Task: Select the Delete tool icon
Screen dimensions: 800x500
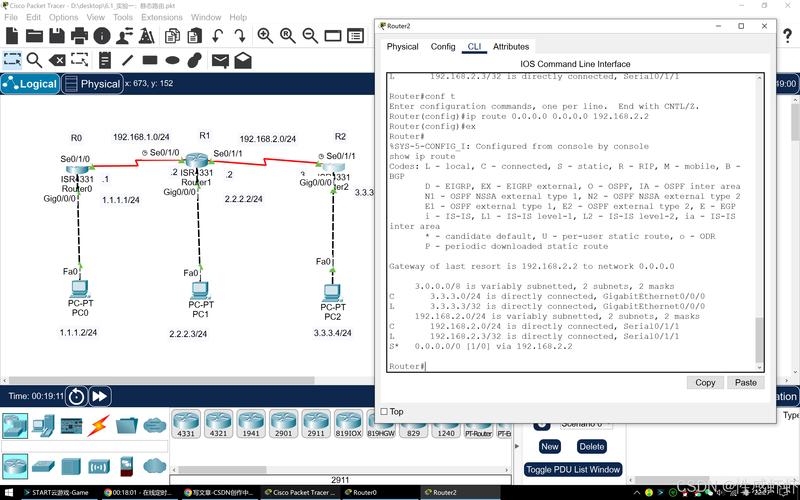Action: click(58, 60)
